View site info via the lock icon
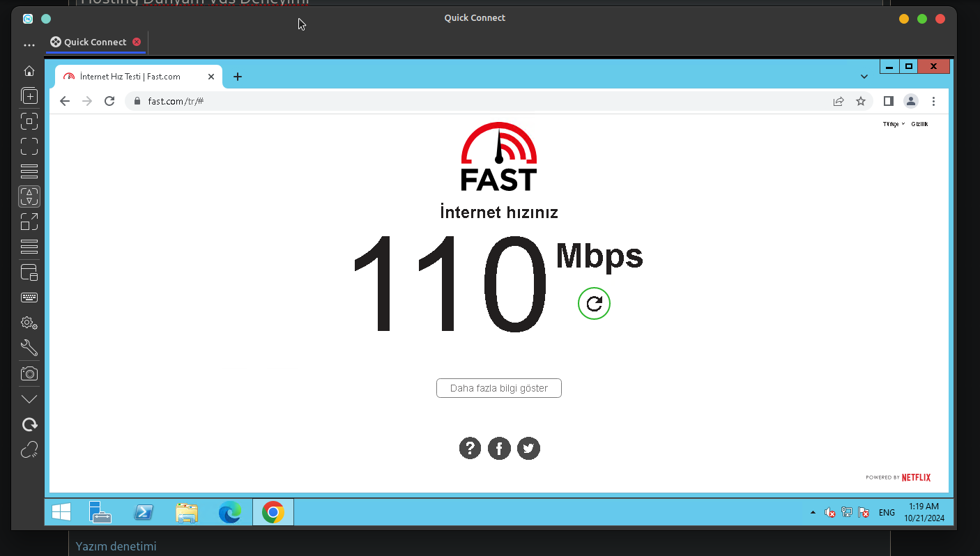Image resolution: width=980 pixels, height=556 pixels. pos(137,101)
